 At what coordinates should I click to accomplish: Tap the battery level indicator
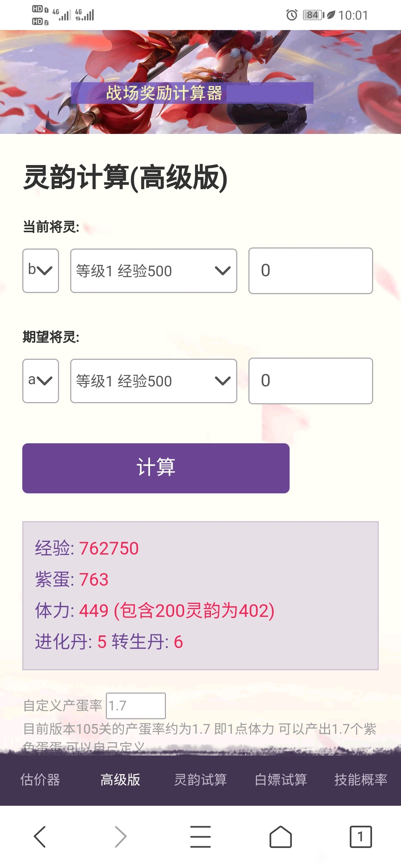click(314, 15)
